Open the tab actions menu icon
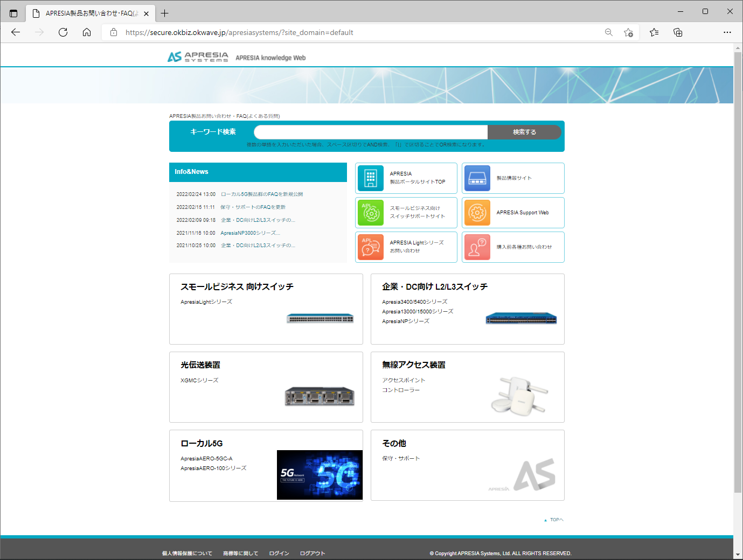This screenshot has height=560, width=743. click(13, 13)
